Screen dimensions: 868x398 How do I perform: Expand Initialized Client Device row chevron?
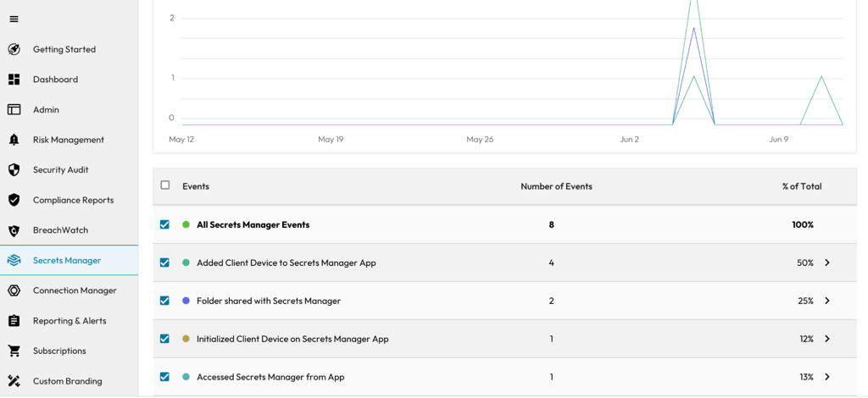827,339
